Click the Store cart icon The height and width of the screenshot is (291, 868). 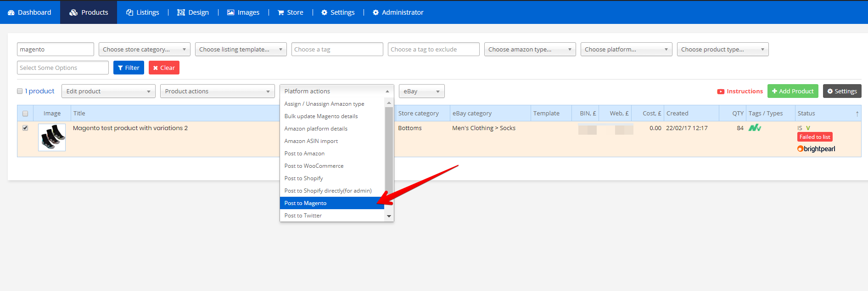pos(281,12)
